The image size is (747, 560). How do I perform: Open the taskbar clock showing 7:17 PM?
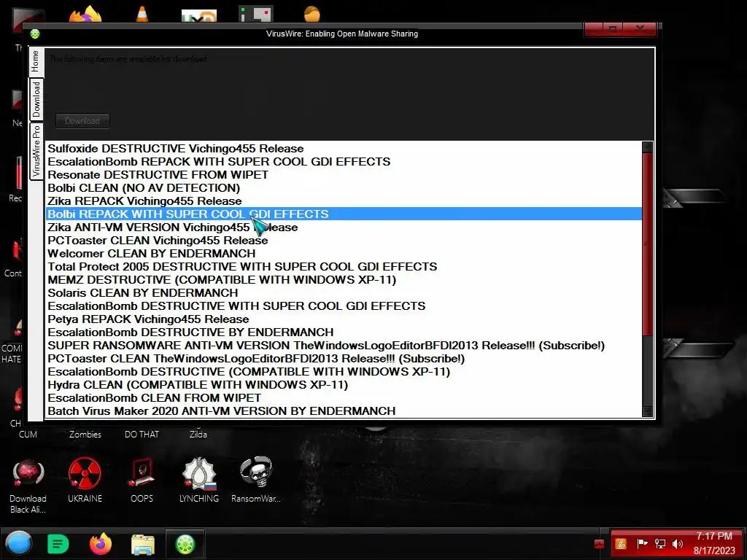tap(713, 543)
